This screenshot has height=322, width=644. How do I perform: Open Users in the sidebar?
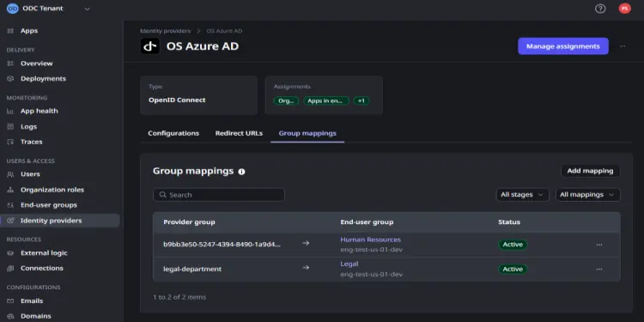[30, 174]
